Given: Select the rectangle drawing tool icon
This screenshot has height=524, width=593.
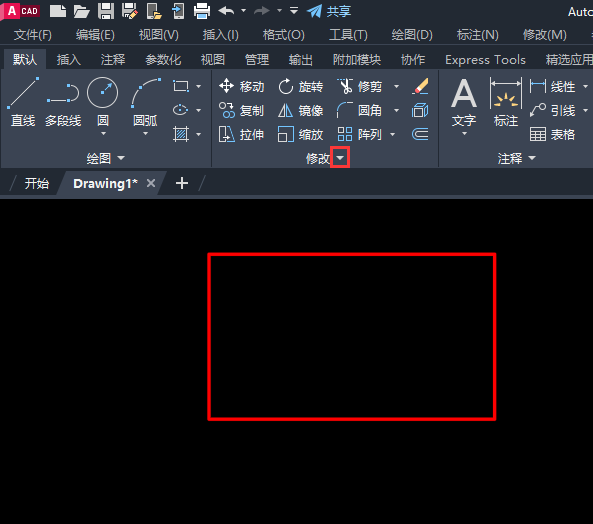Looking at the screenshot, I should point(181,86).
